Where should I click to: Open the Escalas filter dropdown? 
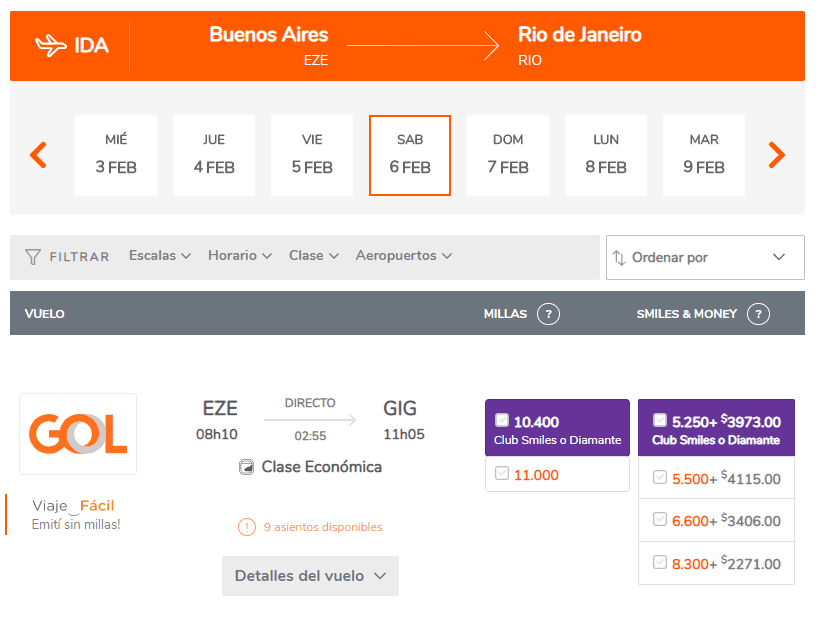pyautogui.click(x=159, y=256)
